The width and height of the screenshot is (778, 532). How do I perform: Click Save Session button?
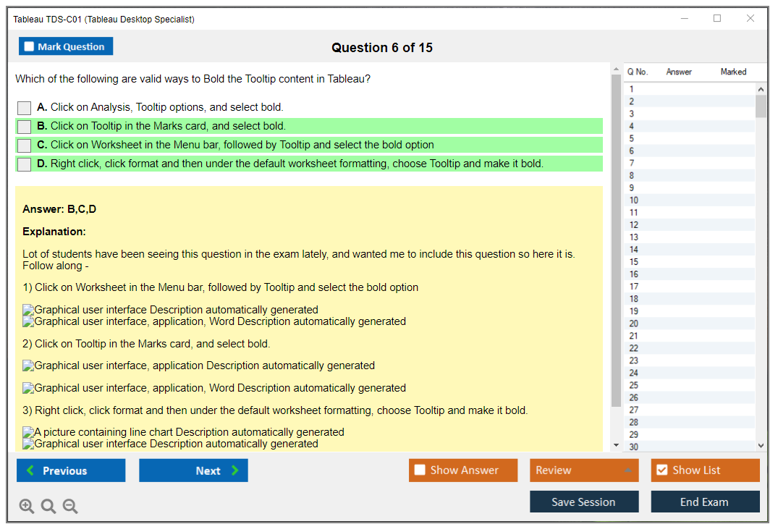click(583, 502)
